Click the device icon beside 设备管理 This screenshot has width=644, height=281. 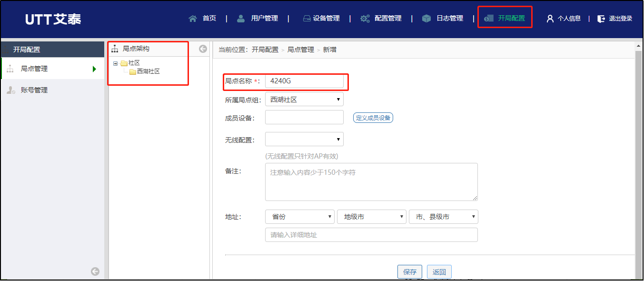click(307, 19)
